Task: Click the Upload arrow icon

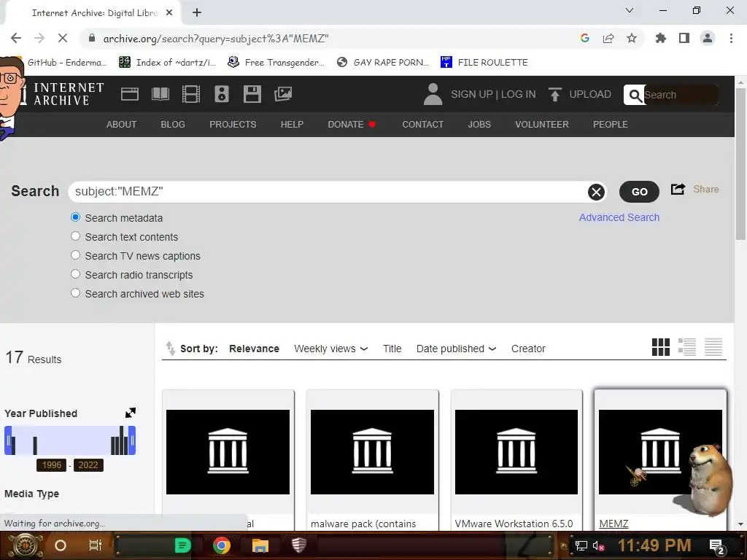Action: click(554, 94)
